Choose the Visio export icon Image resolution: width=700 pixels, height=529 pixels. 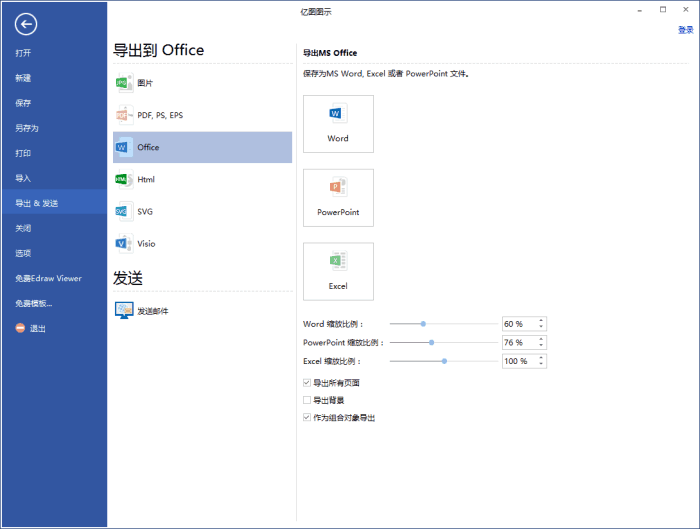tap(124, 243)
